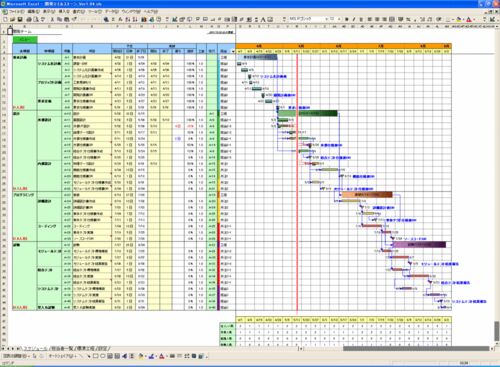Select the Rectangle drawing tool

pos(95,356)
